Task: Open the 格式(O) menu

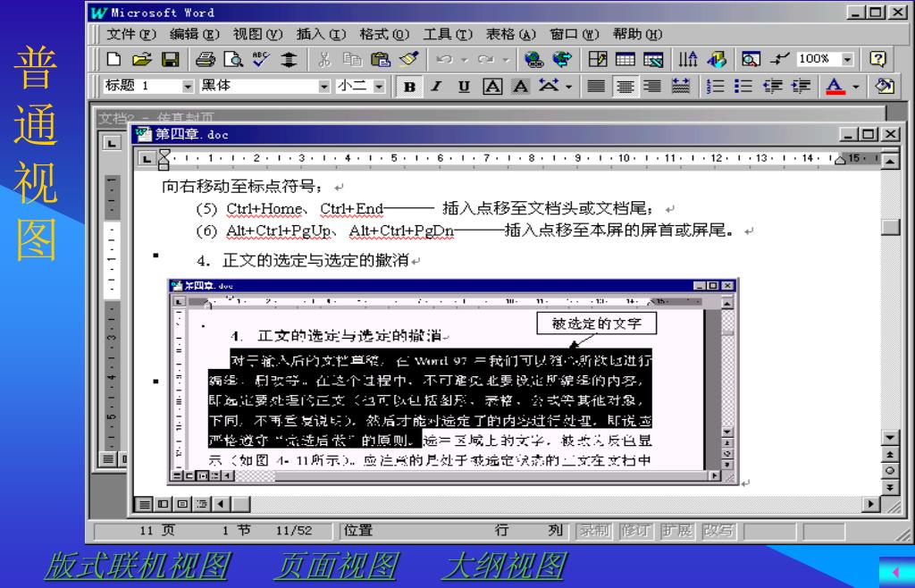Action: click(x=384, y=35)
